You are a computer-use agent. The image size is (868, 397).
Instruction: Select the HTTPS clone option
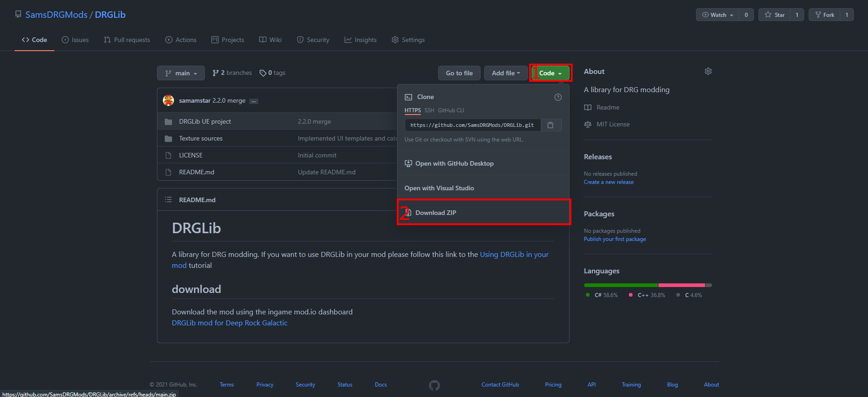tap(413, 110)
